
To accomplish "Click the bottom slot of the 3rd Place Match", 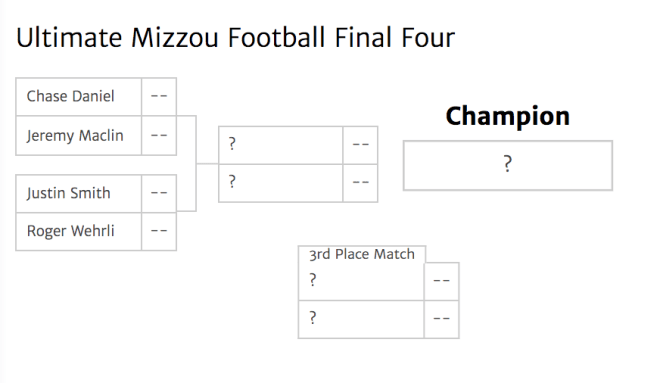I will [x=361, y=319].
